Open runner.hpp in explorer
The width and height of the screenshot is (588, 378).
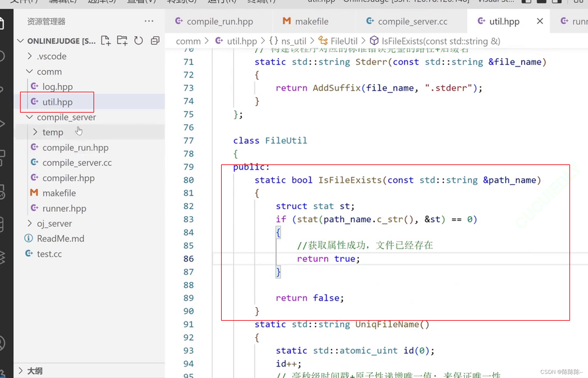(x=90, y=208)
